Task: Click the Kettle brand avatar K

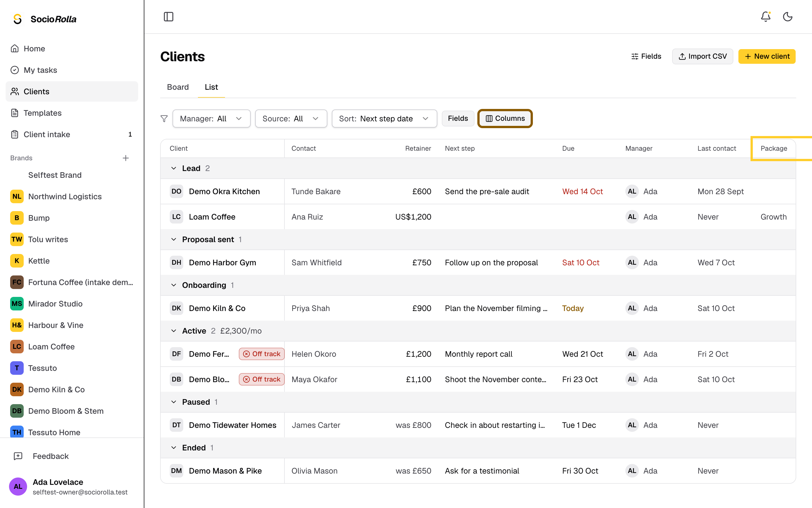Action: click(x=17, y=261)
